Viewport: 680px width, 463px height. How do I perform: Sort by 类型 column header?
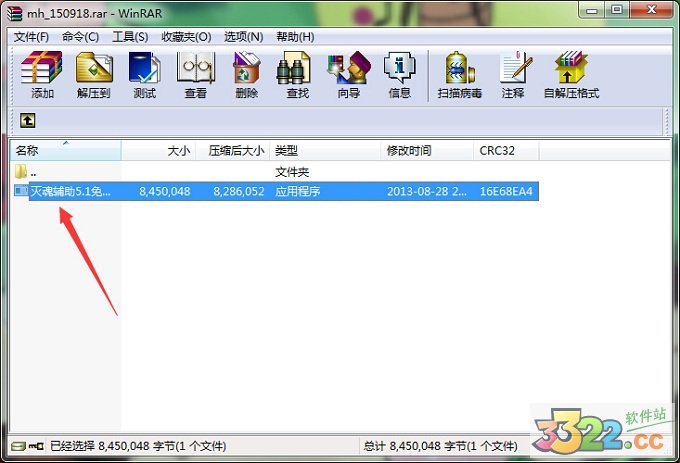point(325,150)
